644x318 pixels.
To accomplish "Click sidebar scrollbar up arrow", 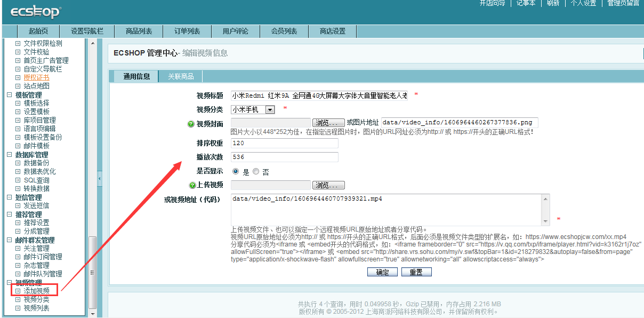I will click(x=93, y=43).
